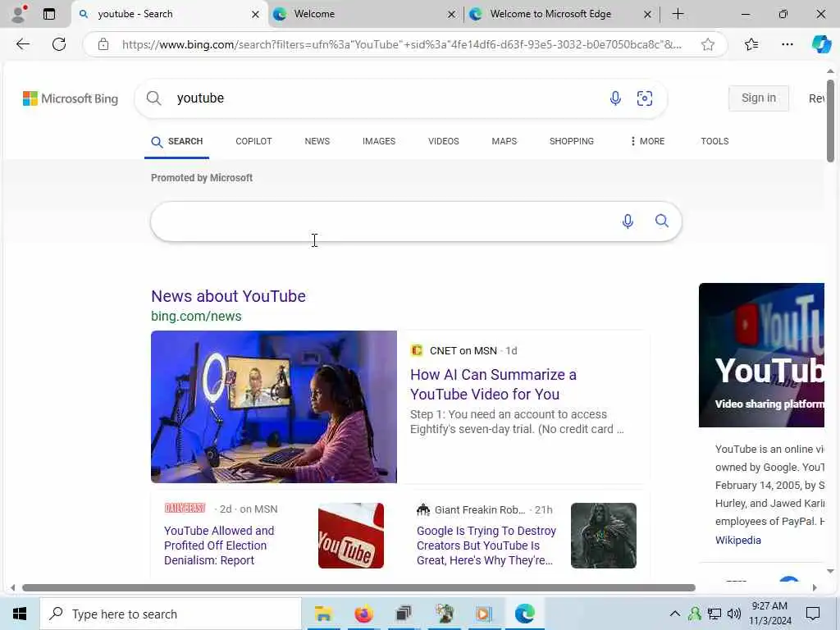Open Edge Settings and more menu
This screenshot has height=630, width=840.
pos(787,44)
